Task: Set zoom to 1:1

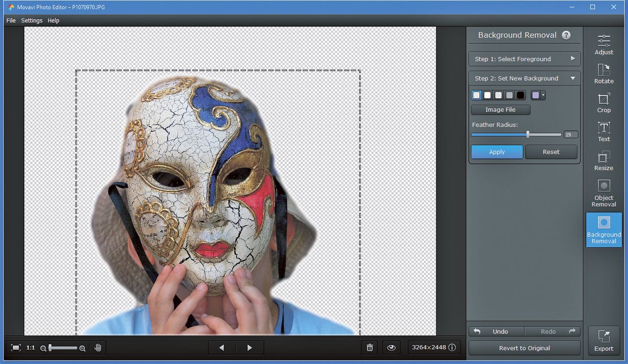Action: (x=30, y=348)
